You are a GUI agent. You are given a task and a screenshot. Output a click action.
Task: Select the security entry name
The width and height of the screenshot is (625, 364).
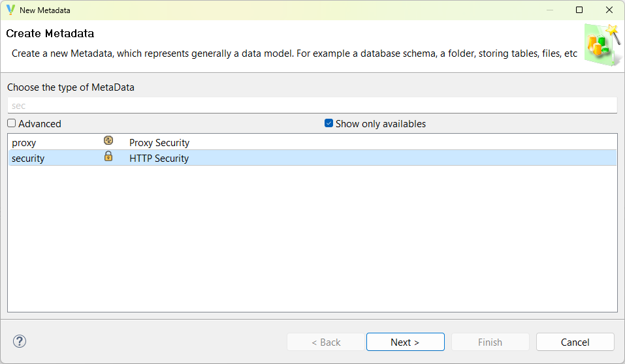click(x=28, y=158)
